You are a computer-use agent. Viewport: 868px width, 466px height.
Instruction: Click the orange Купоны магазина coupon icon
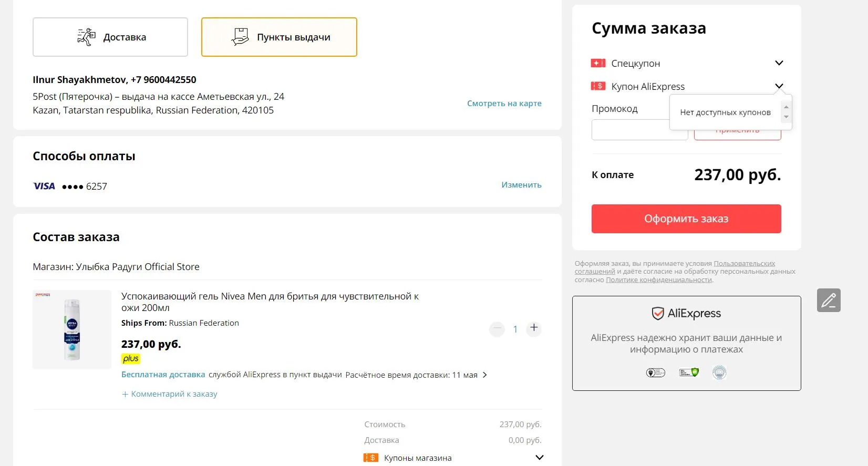pos(371,458)
